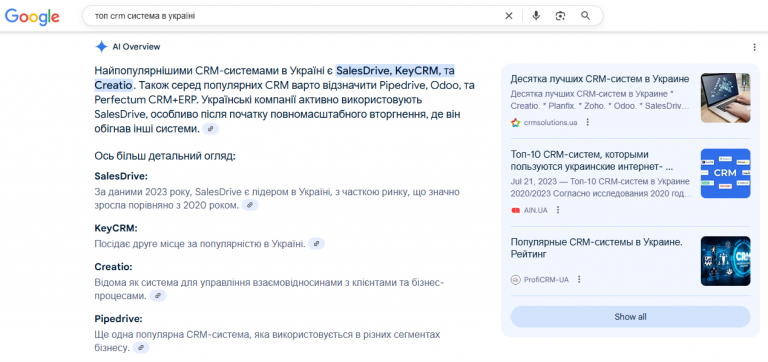This screenshot has width=768, height=362.
Task: Clear the search query with the X icon
Action: coord(509,16)
